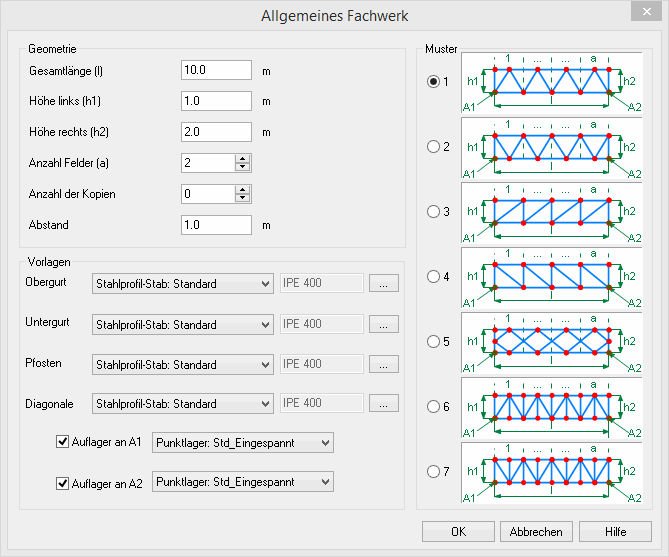Click the Anzahl der Kopien value field
Image resolution: width=669 pixels, height=557 pixels.
(208, 194)
